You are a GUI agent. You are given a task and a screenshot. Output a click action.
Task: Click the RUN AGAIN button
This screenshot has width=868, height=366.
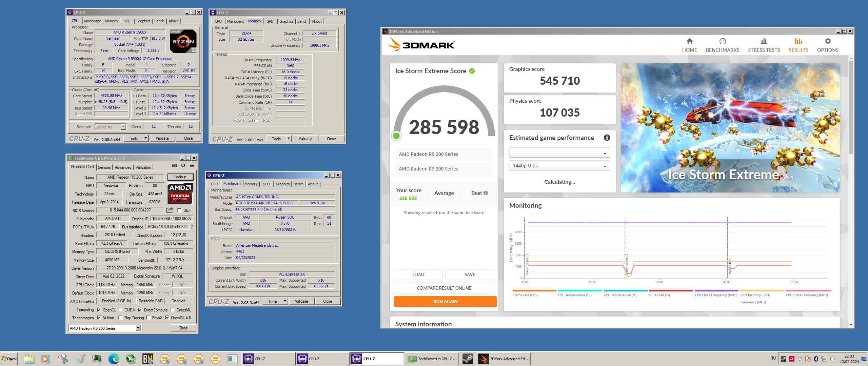pos(445,302)
